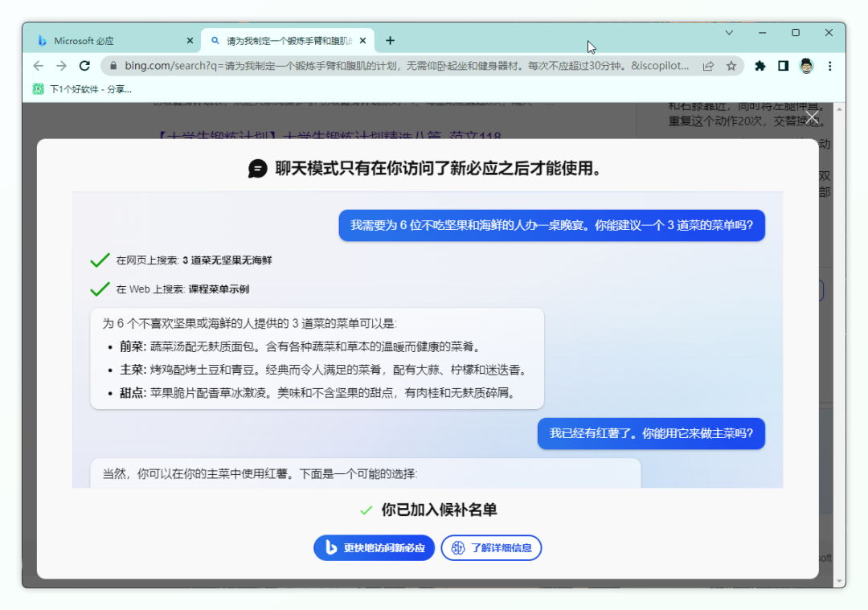The height and width of the screenshot is (610, 868).
Task: Click the page scrollbar down arrow
Action: [840, 581]
